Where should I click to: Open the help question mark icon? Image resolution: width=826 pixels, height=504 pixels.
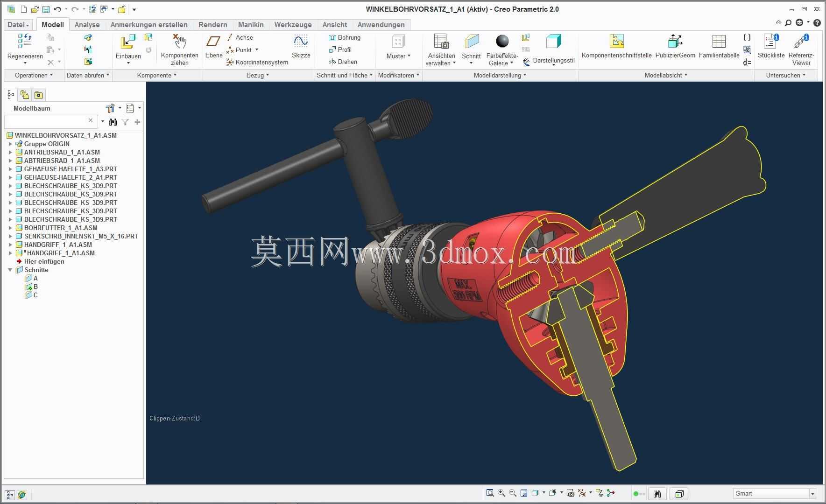coord(817,22)
